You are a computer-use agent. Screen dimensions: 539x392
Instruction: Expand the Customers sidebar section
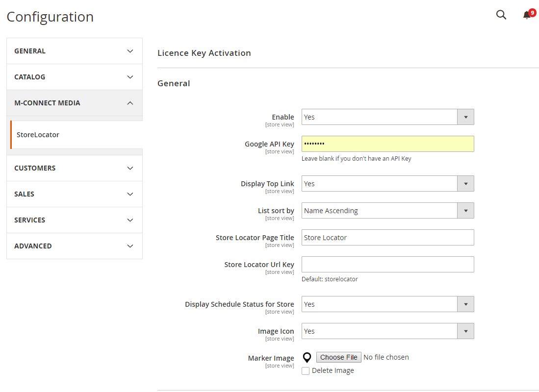pos(75,168)
